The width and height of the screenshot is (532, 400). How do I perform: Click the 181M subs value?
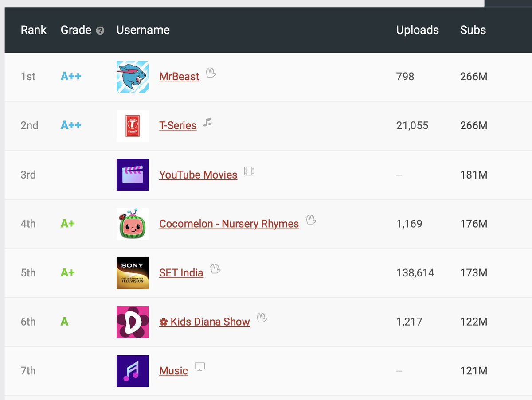pos(474,175)
